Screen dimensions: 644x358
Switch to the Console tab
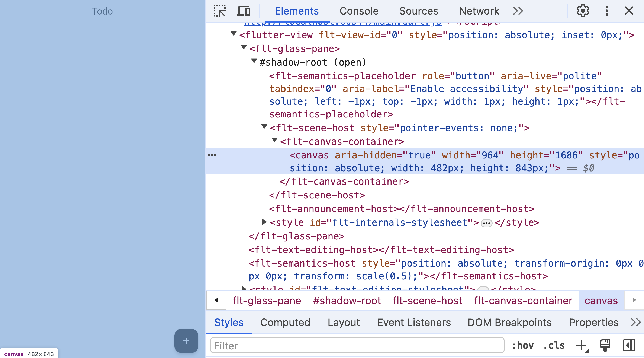(x=359, y=11)
